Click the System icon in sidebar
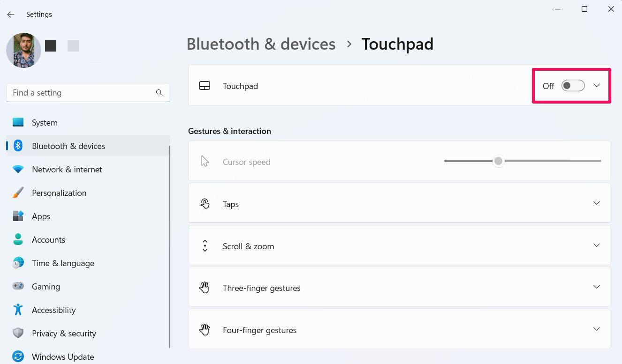This screenshot has width=622, height=364. coord(18,122)
